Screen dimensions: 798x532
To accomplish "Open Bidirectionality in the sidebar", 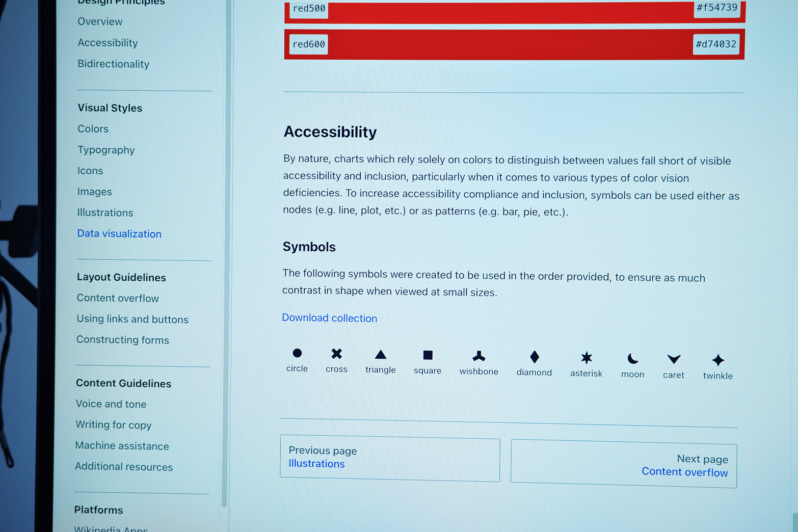I will [113, 64].
